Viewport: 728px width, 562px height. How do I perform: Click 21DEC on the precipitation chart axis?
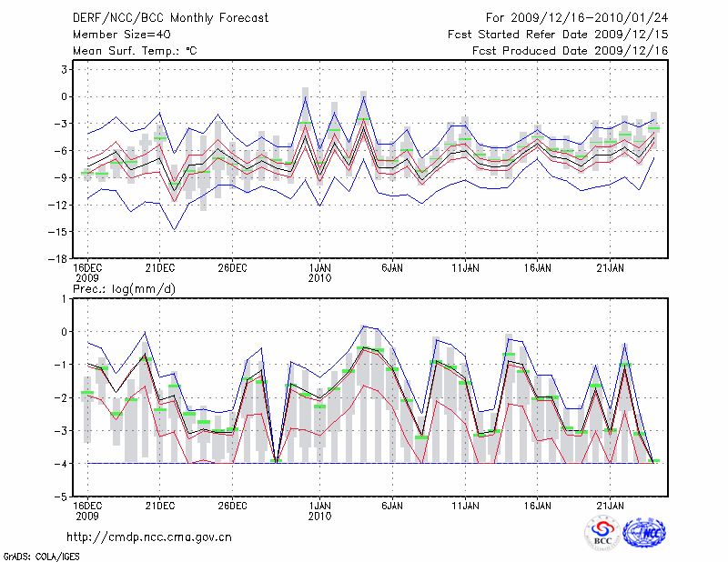tap(159, 506)
